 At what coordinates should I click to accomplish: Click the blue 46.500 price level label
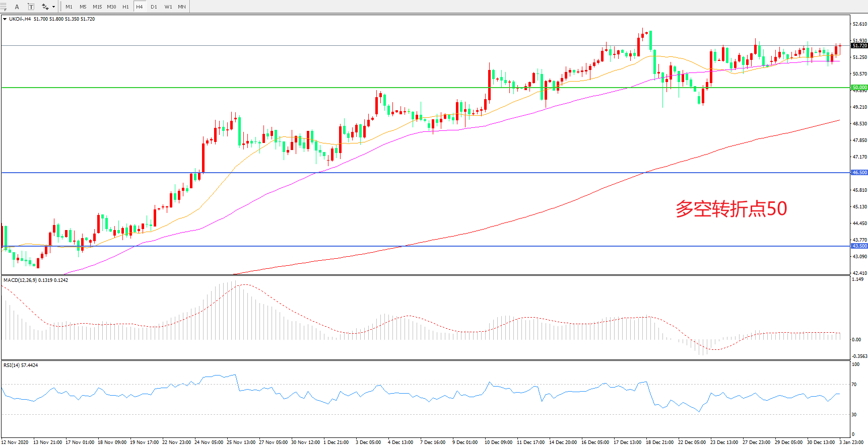click(x=859, y=173)
